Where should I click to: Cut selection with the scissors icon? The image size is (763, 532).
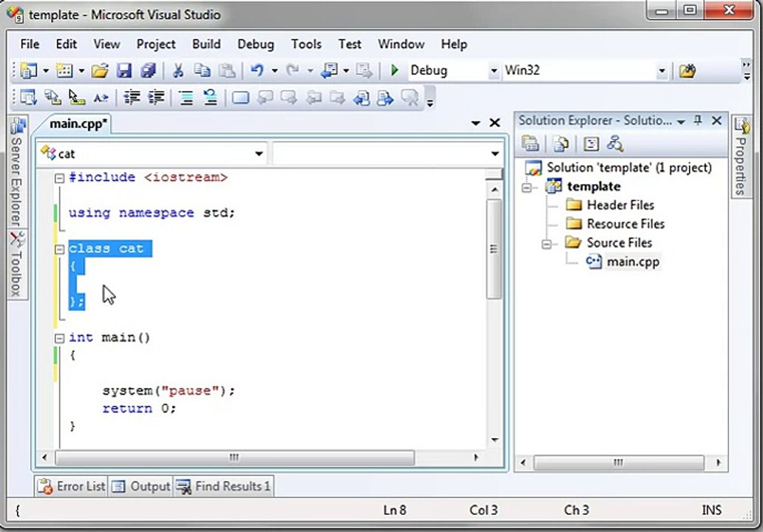point(177,71)
